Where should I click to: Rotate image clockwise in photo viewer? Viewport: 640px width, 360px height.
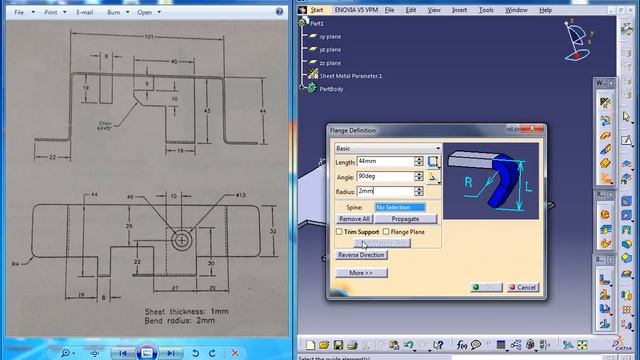tap(212, 353)
